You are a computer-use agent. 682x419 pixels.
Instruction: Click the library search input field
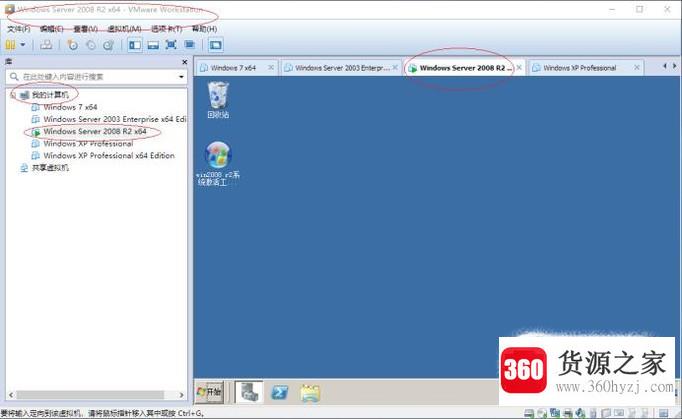point(96,77)
